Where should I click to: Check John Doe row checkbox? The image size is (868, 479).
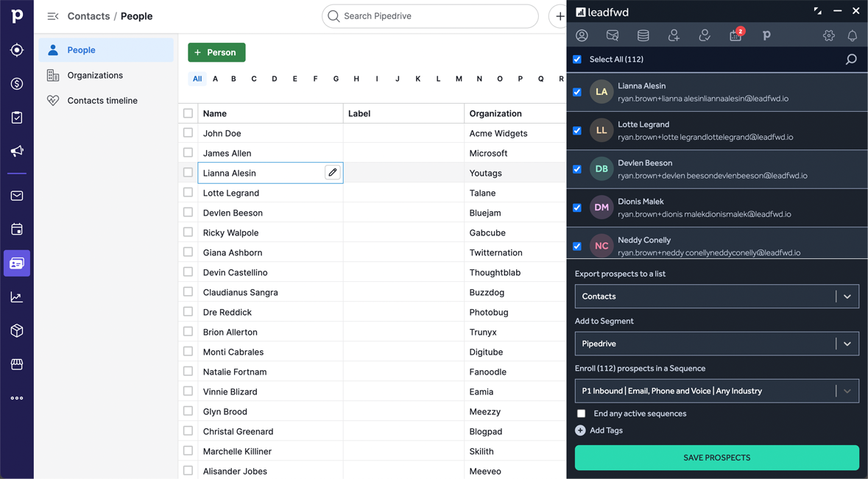(x=188, y=132)
